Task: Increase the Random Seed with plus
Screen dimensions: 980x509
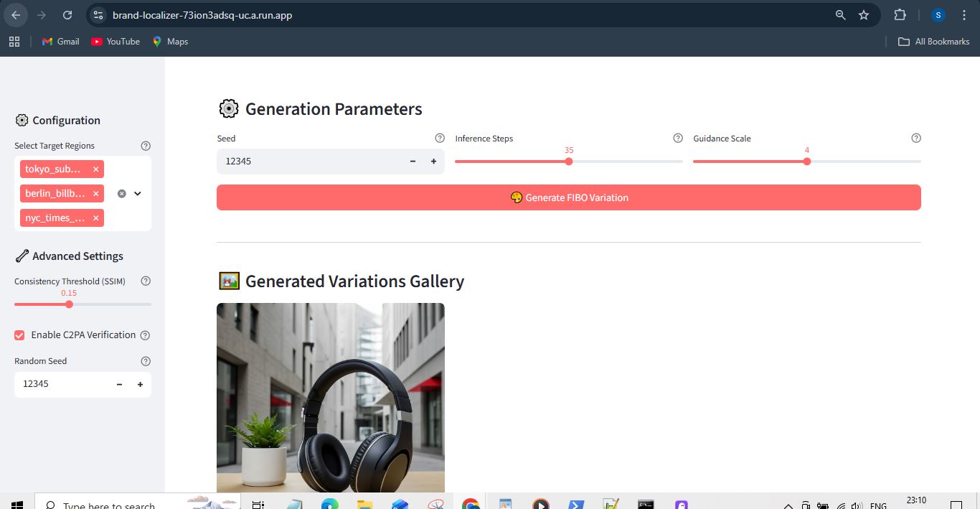Action: (140, 385)
